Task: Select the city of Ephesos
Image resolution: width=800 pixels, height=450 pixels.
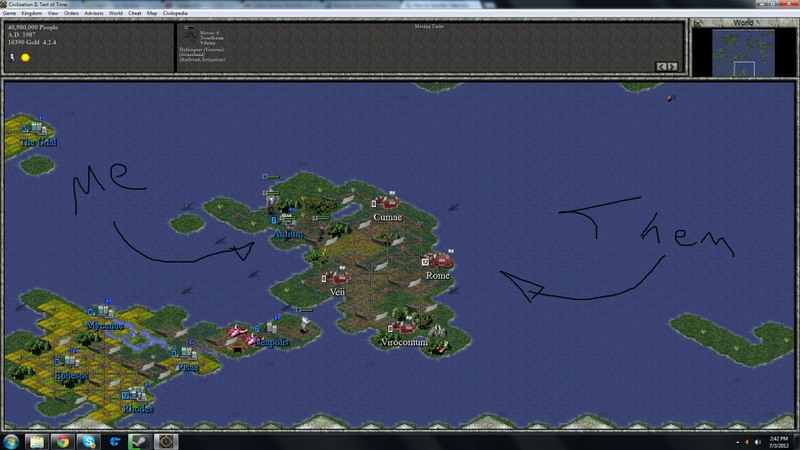Action: coord(68,361)
